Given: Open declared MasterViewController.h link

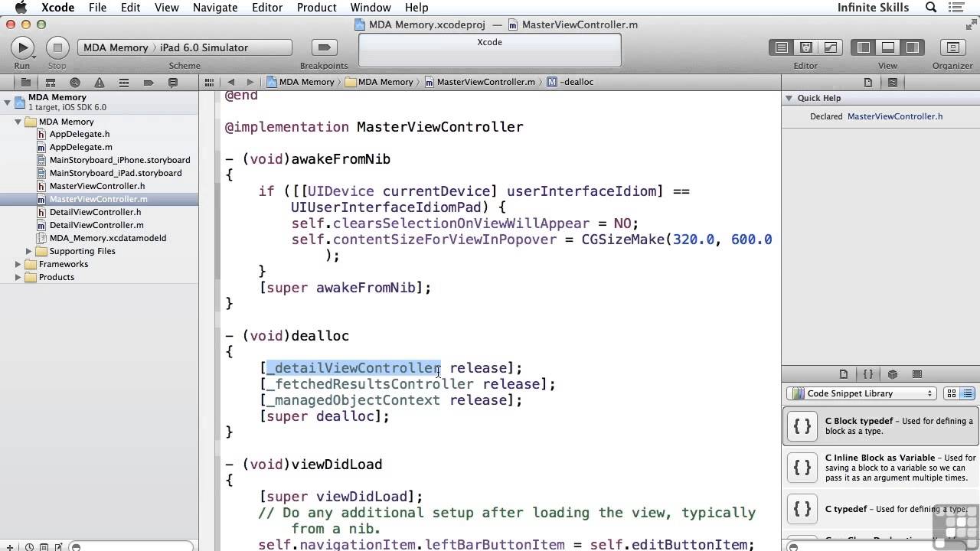Looking at the screenshot, I should click(895, 116).
